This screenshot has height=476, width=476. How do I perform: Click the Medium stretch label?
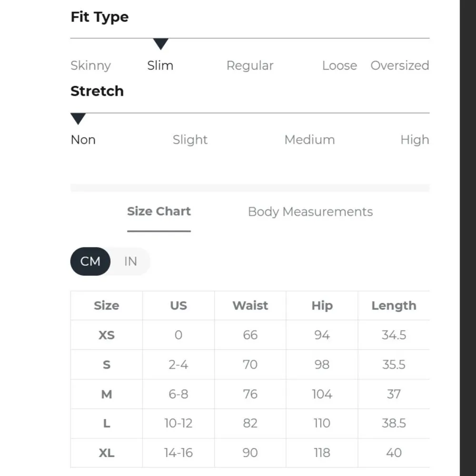click(309, 140)
